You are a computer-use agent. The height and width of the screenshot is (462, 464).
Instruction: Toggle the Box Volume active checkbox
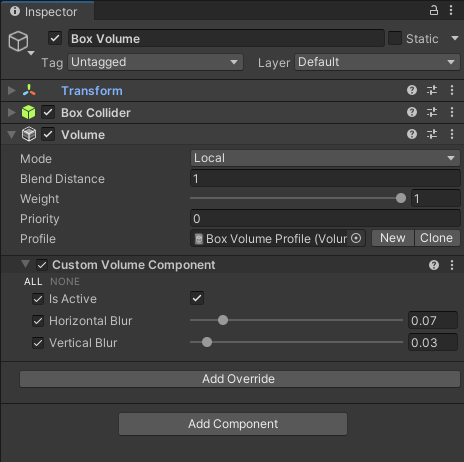click(55, 38)
